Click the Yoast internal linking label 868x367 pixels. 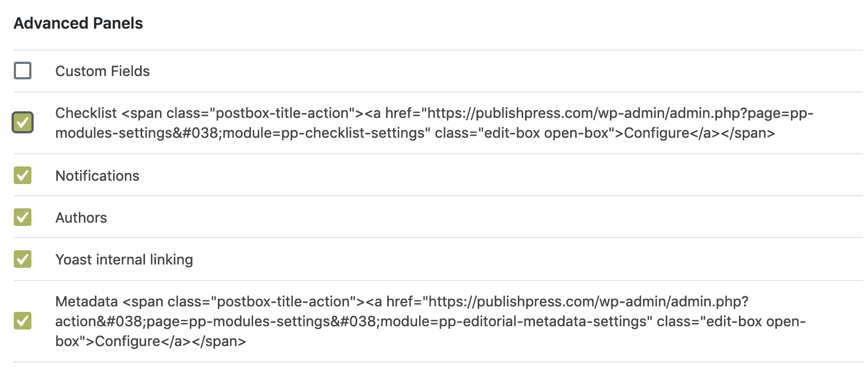pos(124,259)
